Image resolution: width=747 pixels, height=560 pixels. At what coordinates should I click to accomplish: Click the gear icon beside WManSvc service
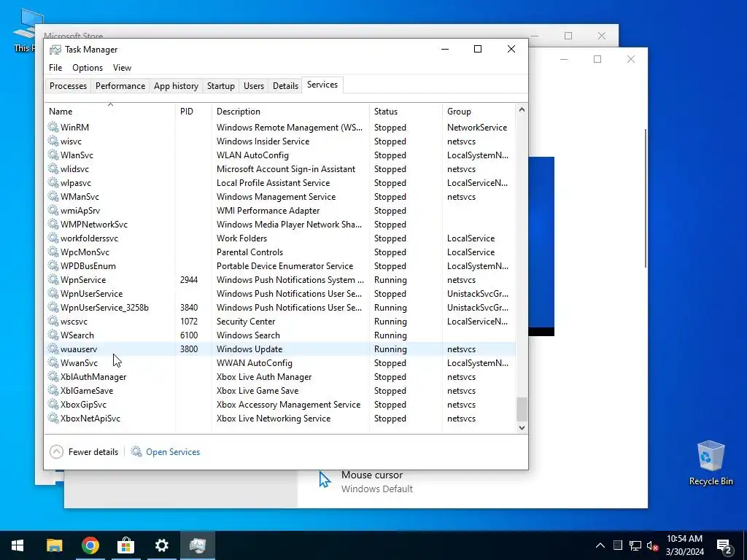click(53, 196)
